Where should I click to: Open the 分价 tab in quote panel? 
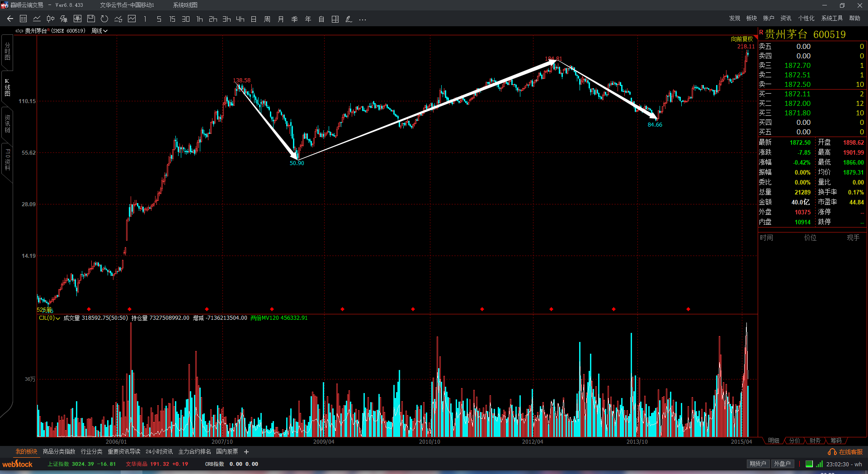tap(794, 441)
